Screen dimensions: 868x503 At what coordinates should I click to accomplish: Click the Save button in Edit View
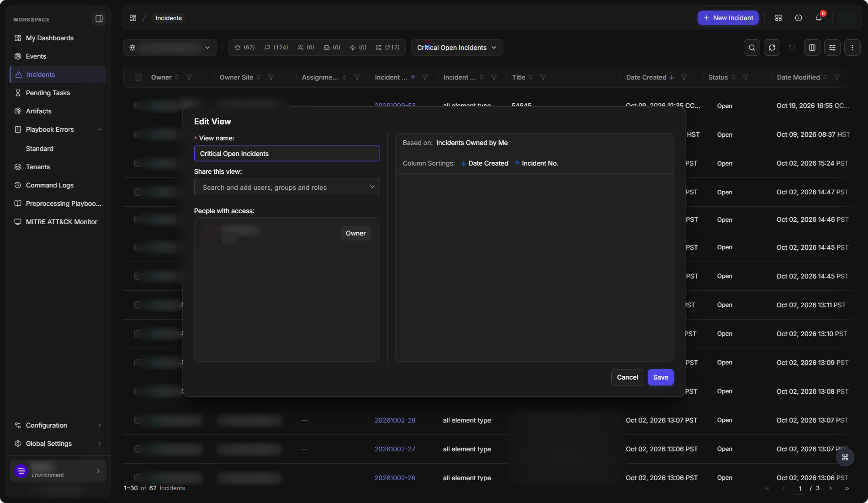click(661, 377)
